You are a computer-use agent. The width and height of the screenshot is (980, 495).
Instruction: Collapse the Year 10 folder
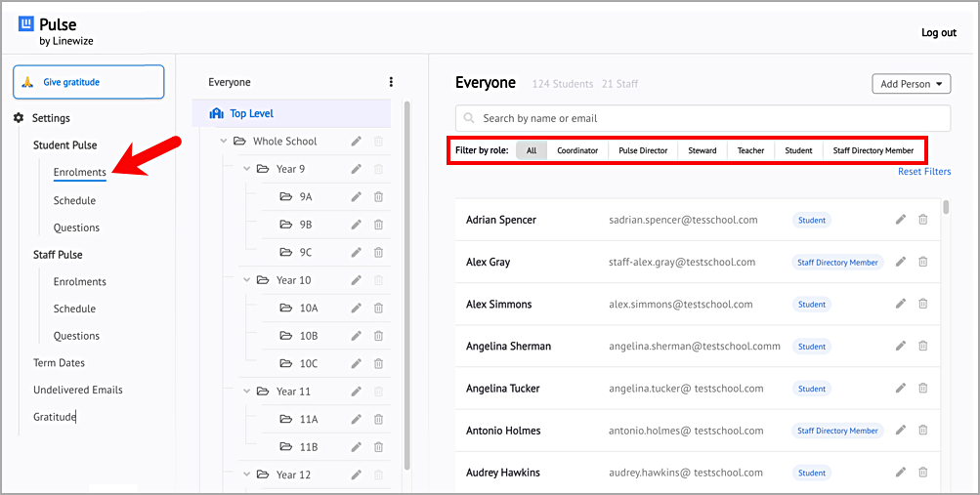click(x=247, y=280)
